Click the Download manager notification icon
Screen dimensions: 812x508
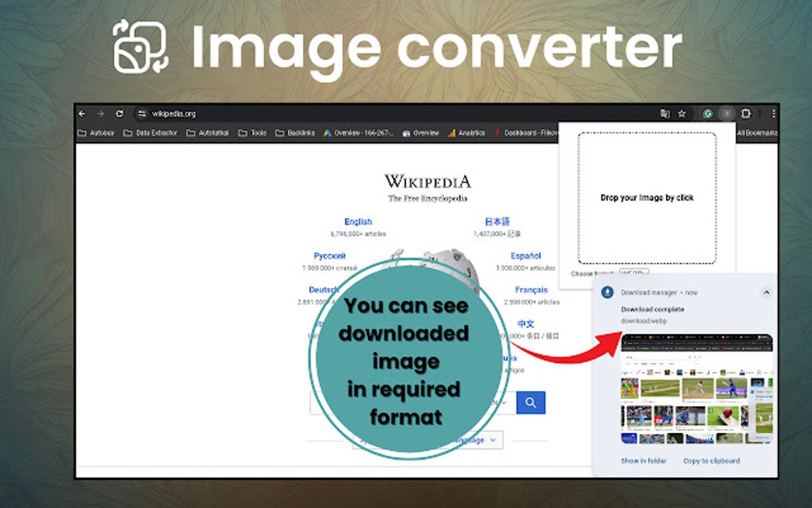607,292
